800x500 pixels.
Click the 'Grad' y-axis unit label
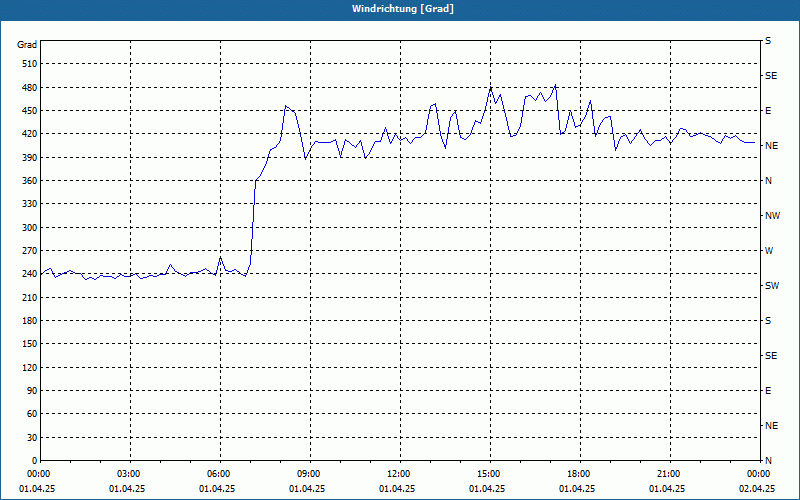(x=27, y=45)
